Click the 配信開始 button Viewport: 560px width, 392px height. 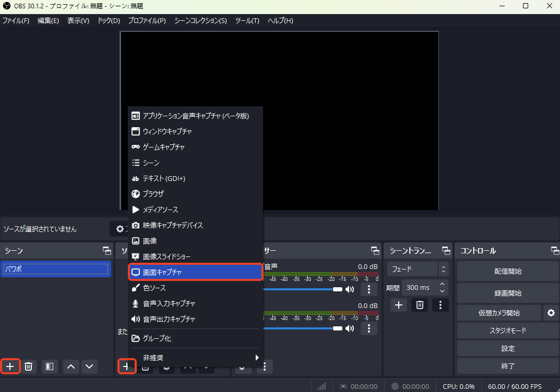(507, 271)
